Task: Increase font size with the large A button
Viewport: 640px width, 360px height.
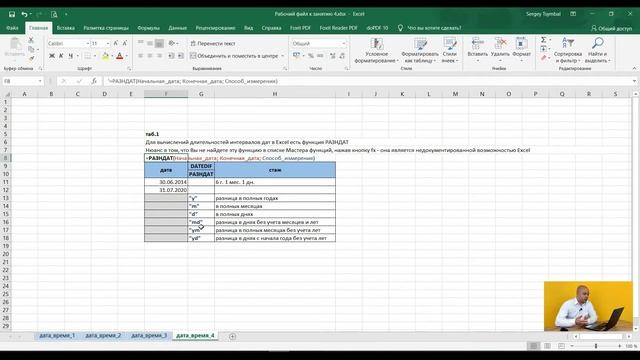Action: tap(116, 43)
